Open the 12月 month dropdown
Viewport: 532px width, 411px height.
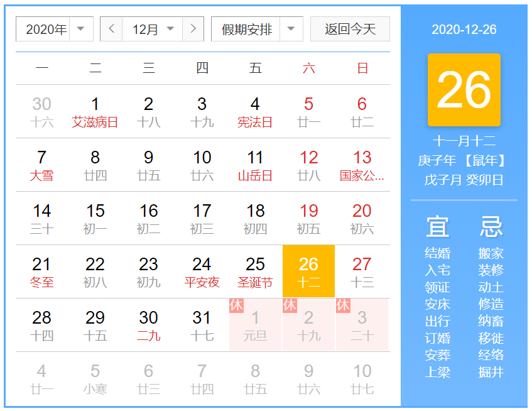click(x=153, y=29)
